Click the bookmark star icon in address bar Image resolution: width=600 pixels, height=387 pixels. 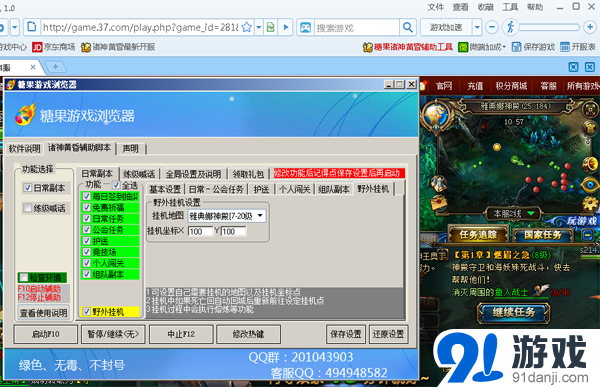247,27
